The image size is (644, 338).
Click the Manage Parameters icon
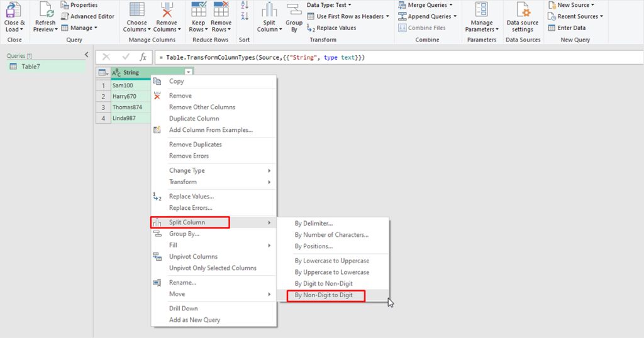(x=481, y=10)
